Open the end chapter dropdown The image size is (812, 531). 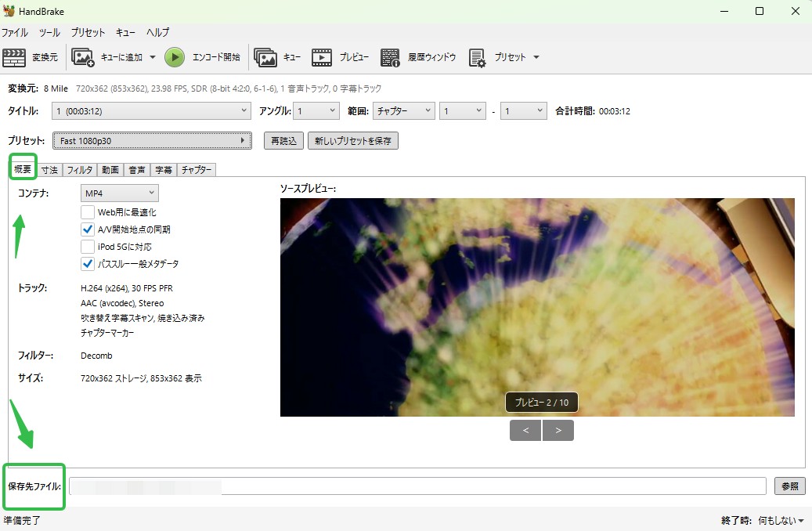click(524, 111)
